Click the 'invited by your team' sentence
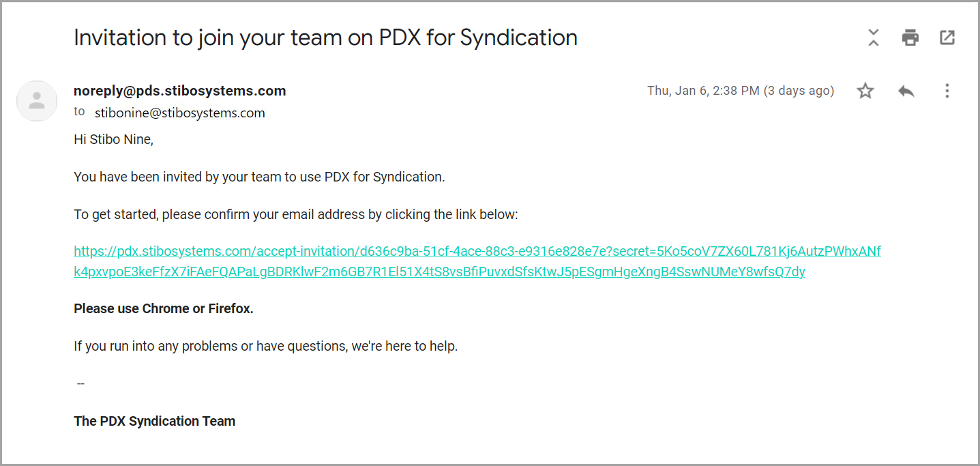The image size is (980, 466). pyautogui.click(x=258, y=177)
